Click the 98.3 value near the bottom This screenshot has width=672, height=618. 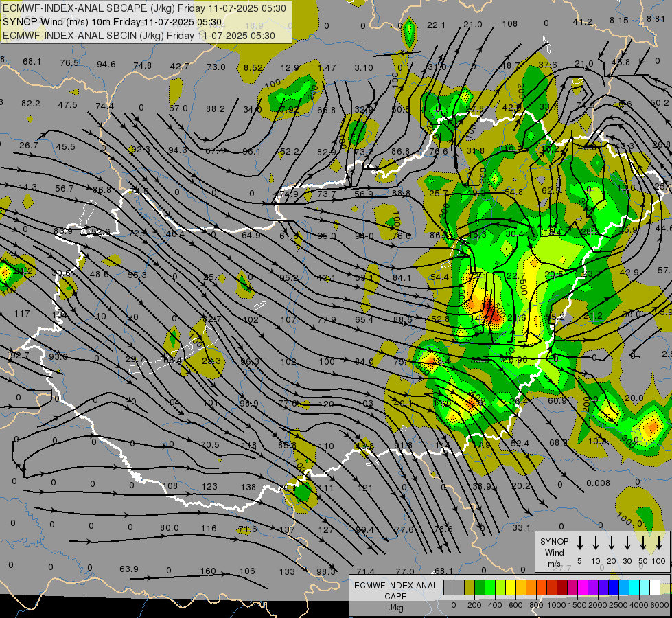(x=326, y=572)
